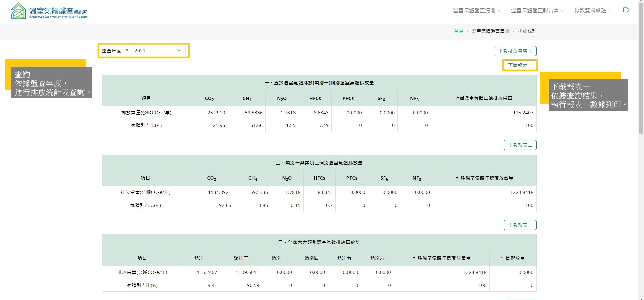This screenshot has width=644, height=300.
Task: Click the scrollbar up arrow
Action: tap(641, 2)
